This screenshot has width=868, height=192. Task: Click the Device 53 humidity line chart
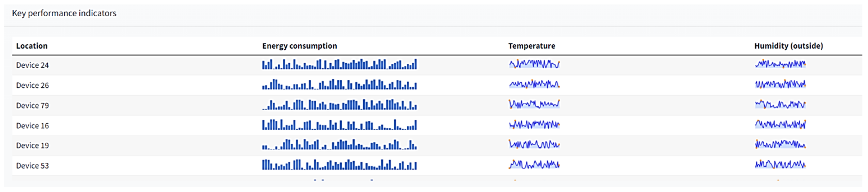coord(780,165)
